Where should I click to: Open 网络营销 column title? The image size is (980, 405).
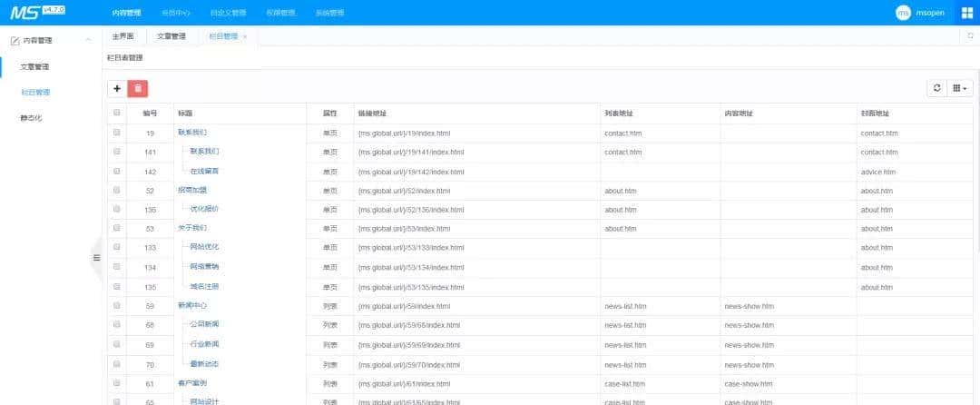point(204,266)
